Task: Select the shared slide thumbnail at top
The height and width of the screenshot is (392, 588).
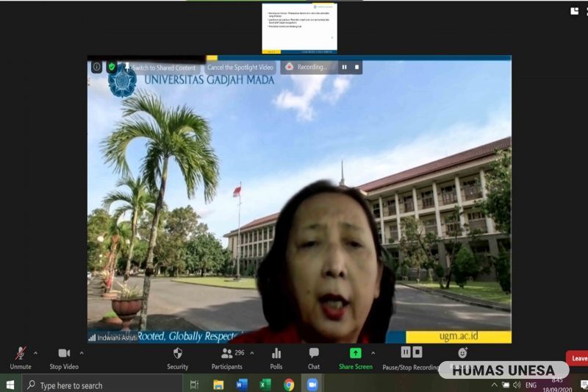Action: point(300,29)
